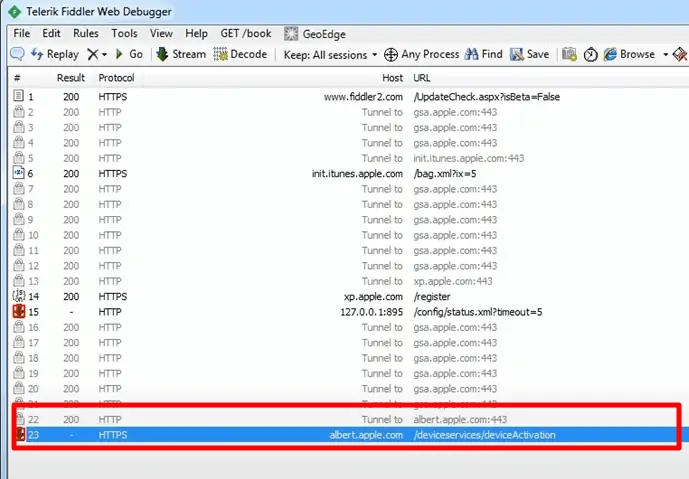
Task: Click the document icon of session 1
Action: pos(18,95)
